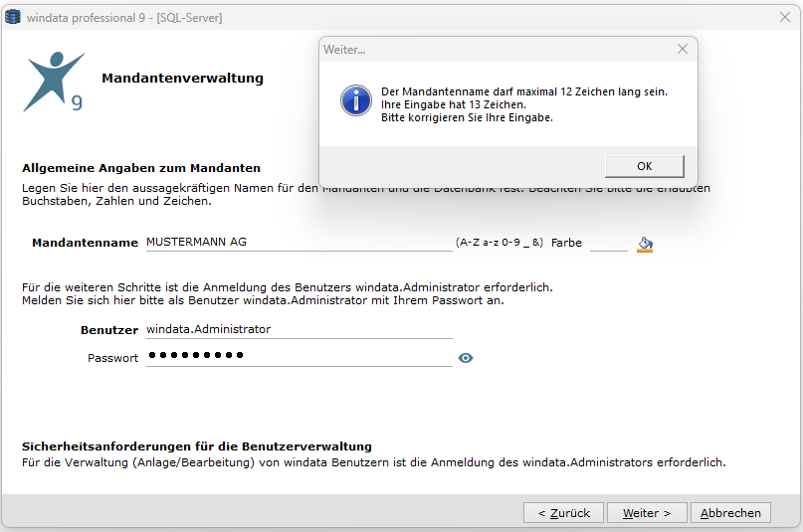
Task: Open the color picker paint bucket icon
Action: click(645, 244)
